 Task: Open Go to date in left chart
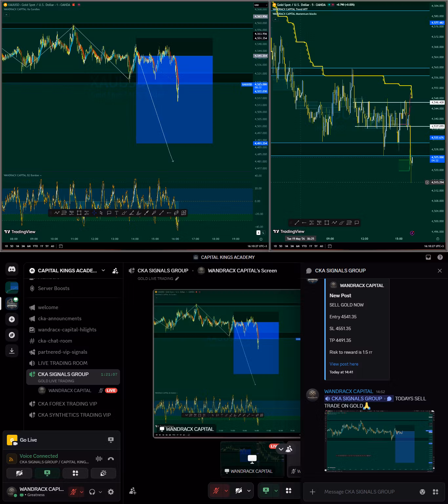click(61, 246)
